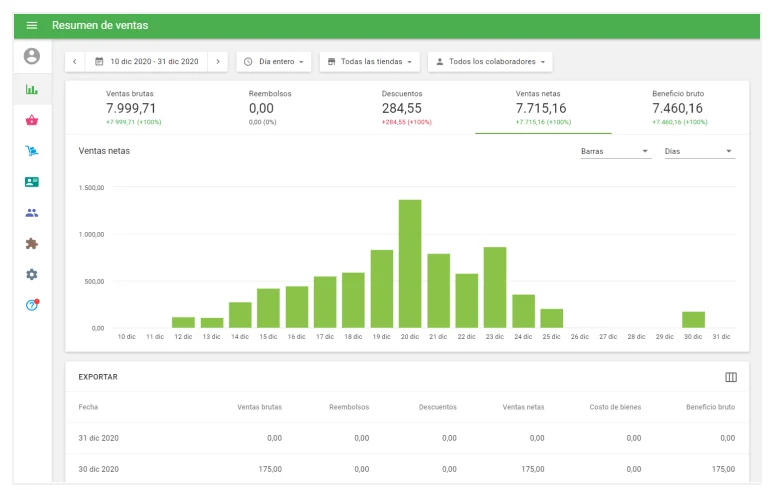The image size is (774, 497).
Task: Click the 25 dic axis label
Action: [x=551, y=337]
